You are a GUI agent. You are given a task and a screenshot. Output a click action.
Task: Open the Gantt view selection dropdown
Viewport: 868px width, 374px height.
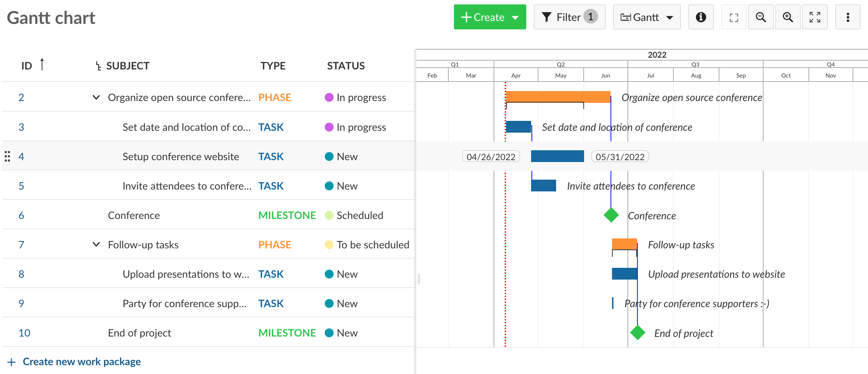(647, 17)
